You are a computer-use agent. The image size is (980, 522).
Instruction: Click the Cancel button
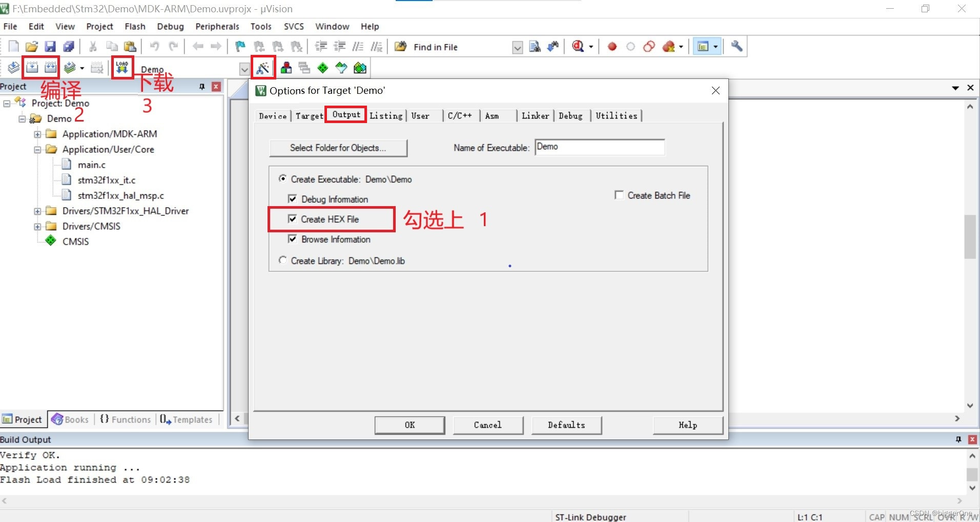click(x=488, y=425)
